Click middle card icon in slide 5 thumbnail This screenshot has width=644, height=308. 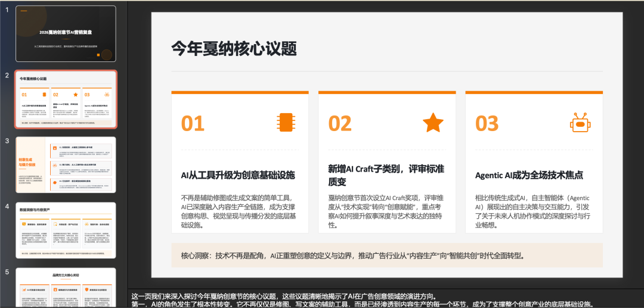tap(55, 290)
